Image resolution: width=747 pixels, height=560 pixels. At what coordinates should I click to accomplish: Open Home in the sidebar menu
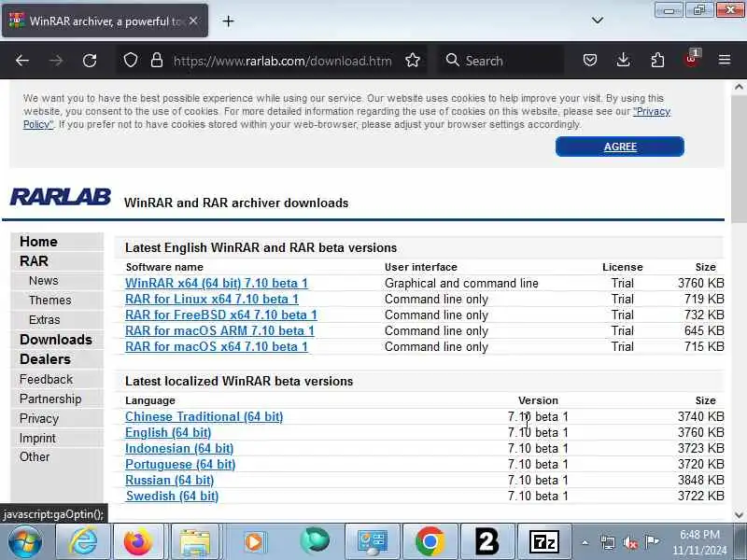38,242
